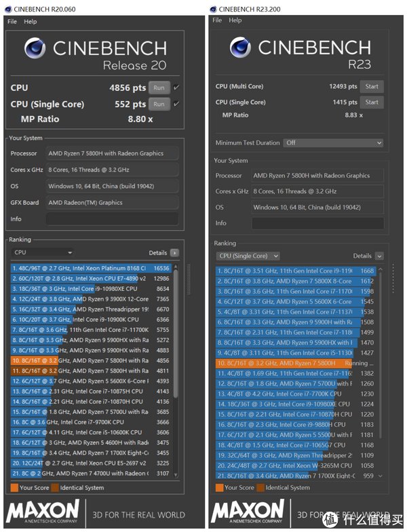This screenshot has width=407, height=532.
Task: Select the Ryzen 7 4700U row in R20
Action: tap(91, 474)
